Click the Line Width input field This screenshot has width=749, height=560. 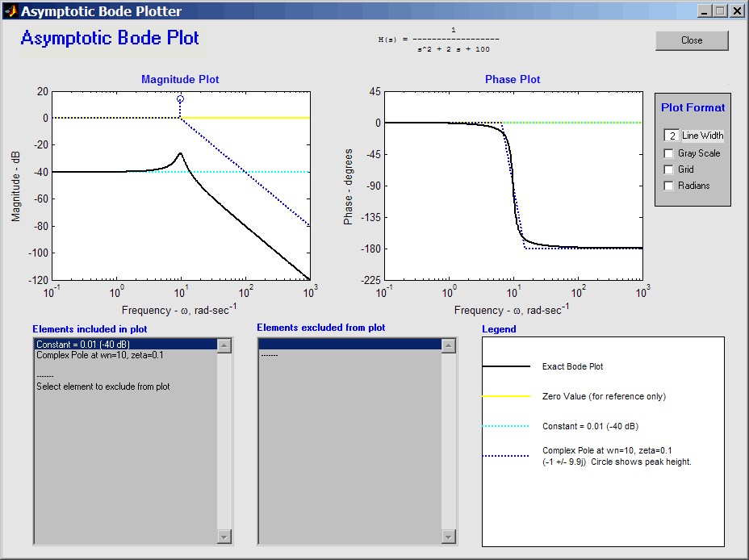pyautogui.click(x=672, y=136)
